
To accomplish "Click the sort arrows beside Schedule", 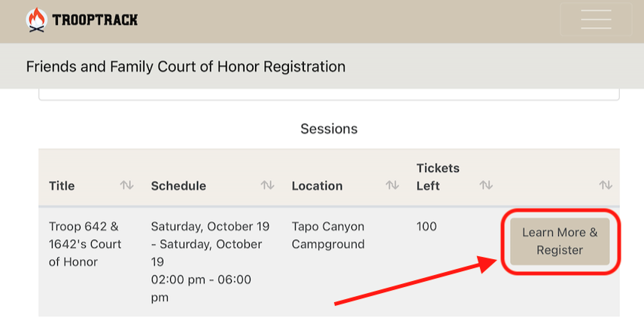I will [267, 185].
